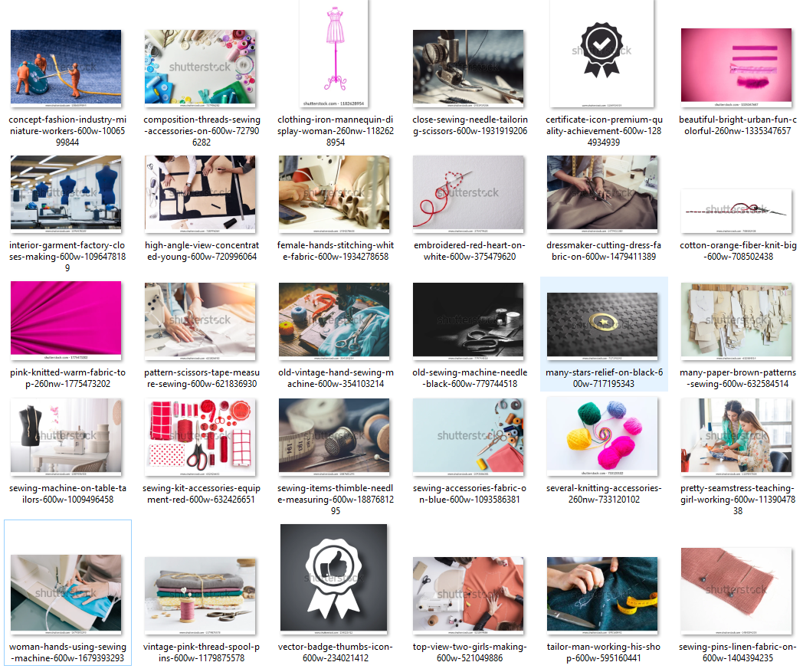Select the old-vintage-hand-sewing-machine thumbnail

point(334,320)
